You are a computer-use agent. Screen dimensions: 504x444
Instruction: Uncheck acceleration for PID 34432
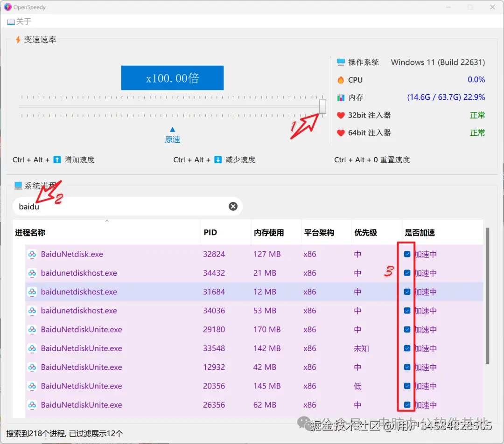[x=407, y=273]
